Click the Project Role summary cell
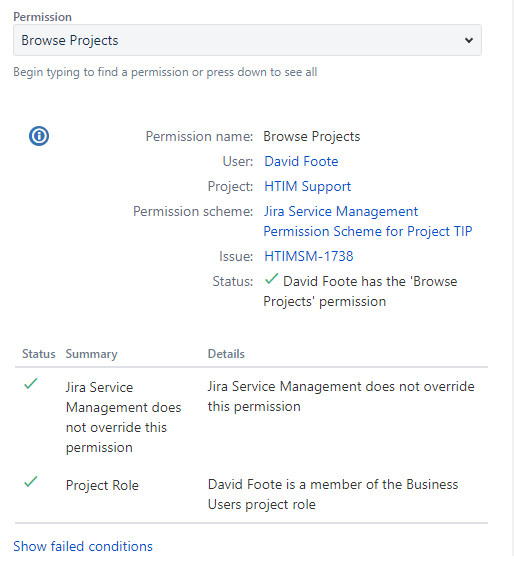 click(x=102, y=485)
